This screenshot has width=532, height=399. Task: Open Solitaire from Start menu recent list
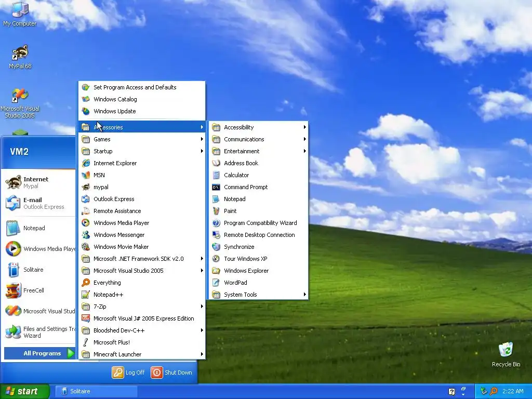tap(38, 270)
